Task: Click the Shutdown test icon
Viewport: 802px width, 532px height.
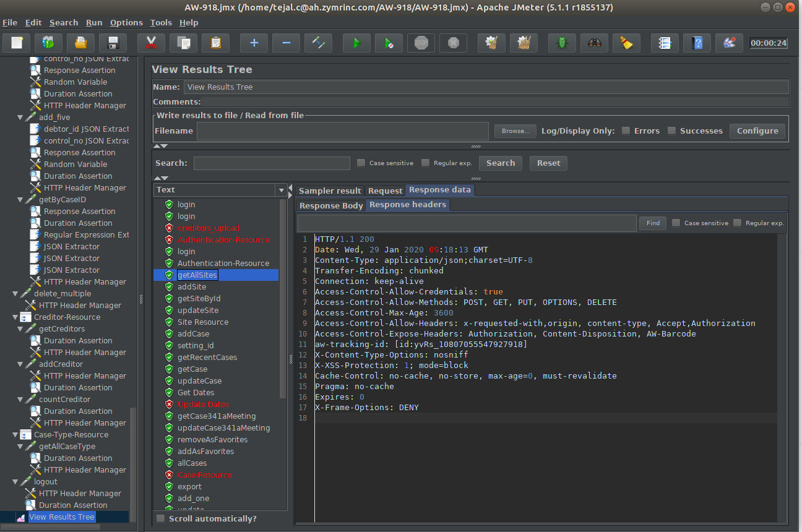Action: pyautogui.click(x=453, y=43)
